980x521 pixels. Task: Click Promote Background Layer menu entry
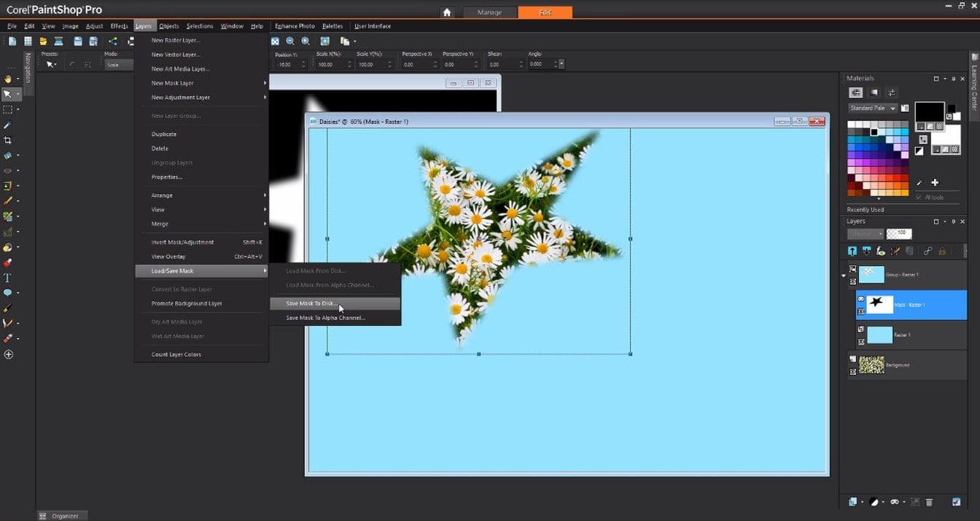(x=187, y=303)
